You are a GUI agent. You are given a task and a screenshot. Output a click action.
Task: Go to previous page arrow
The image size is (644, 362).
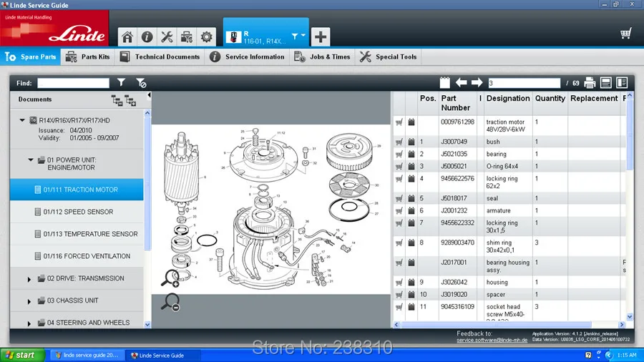click(x=462, y=82)
